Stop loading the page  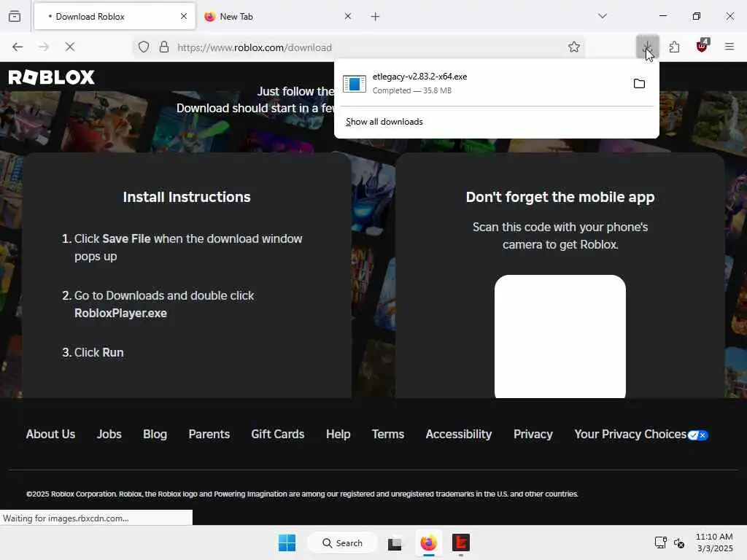(x=69, y=47)
